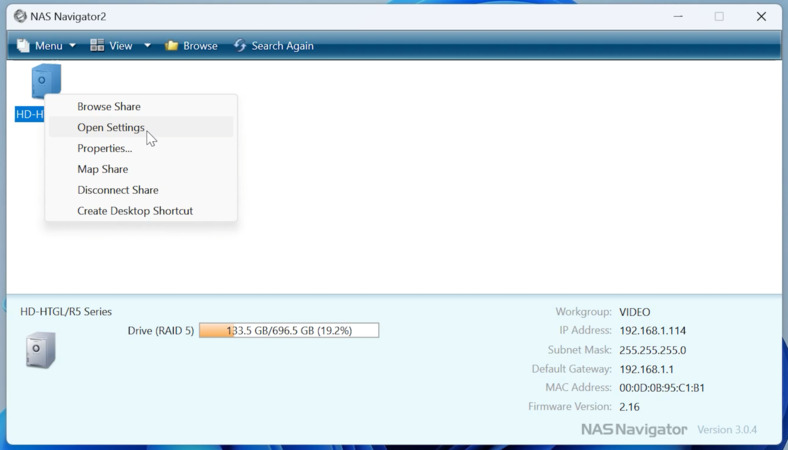This screenshot has width=788, height=450.
Task: Click the gray NAS device image in details pane
Action: point(40,349)
